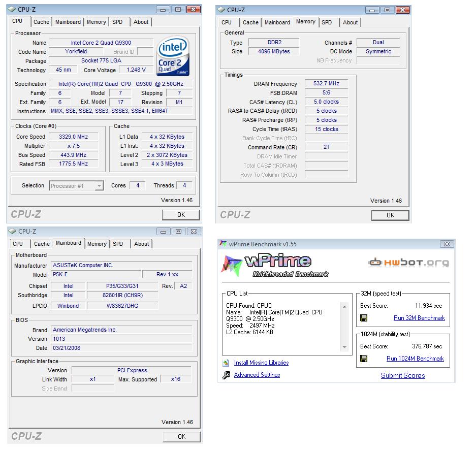This screenshot has width=476, height=452.
Task: Click the Intel Core 2 Quad logo
Action: click(173, 56)
